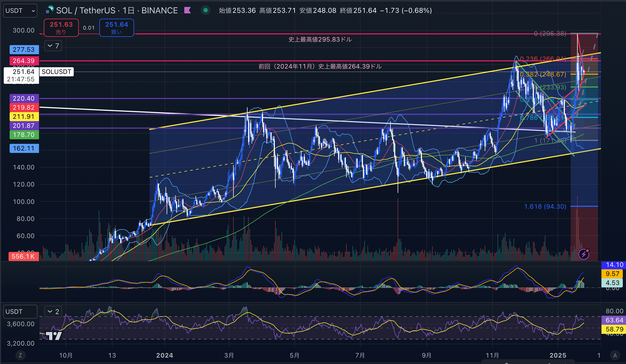Click the TradingView logo in the RSI pane
626x364 pixels.
point(54,335)
